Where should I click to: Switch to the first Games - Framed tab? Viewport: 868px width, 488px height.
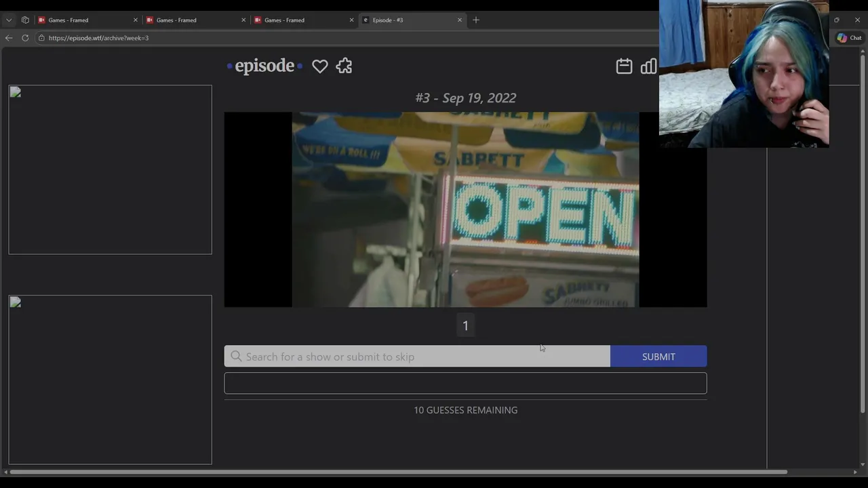click(88, 20)
